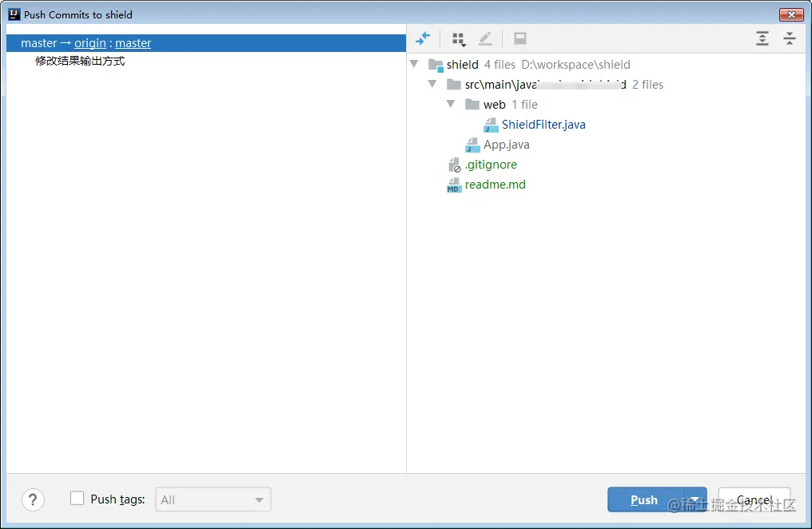Click the IntelliJ logo in title bar
This screenshot has width=812, height=529.
pos(14,14)
